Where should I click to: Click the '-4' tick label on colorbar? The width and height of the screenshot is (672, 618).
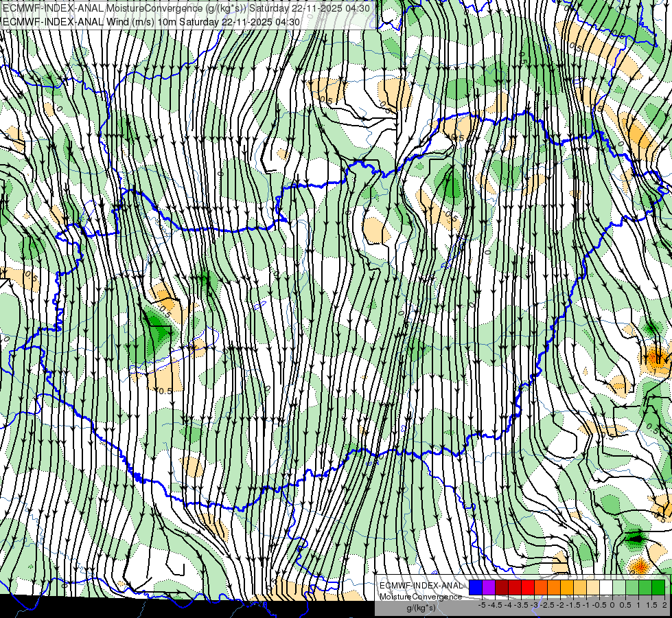(x=508, y=605)
